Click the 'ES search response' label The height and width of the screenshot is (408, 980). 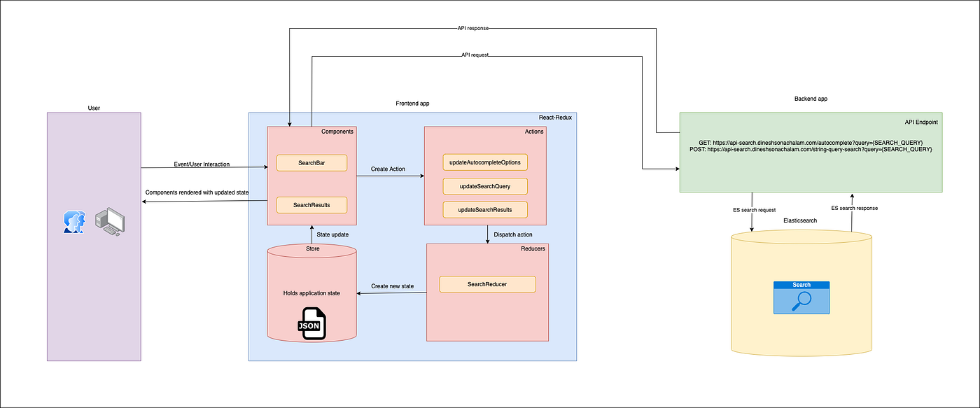855,208
